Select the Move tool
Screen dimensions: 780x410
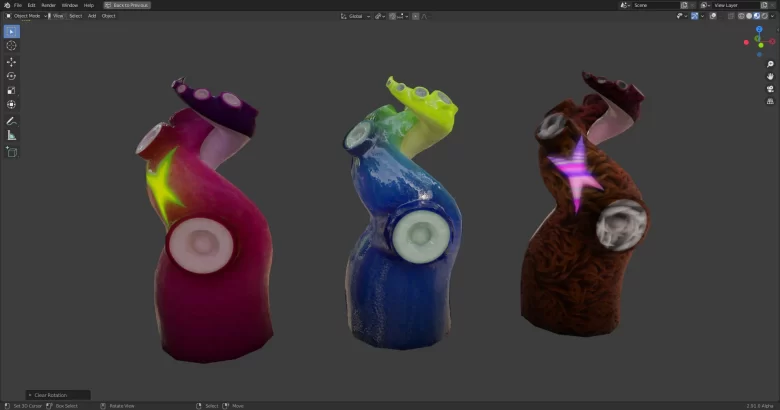tap(12, 62)
